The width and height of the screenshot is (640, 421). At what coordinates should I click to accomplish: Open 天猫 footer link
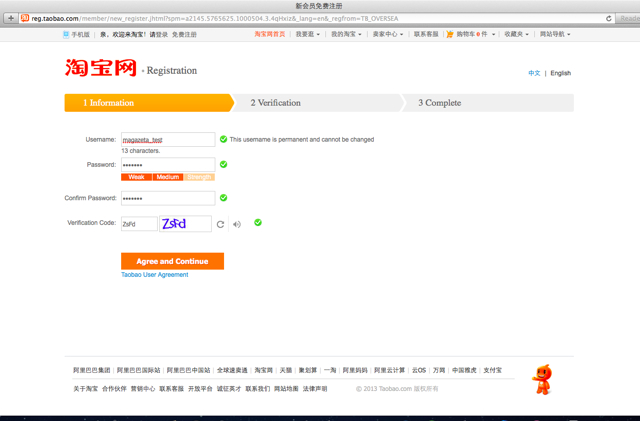pos(286,370)
